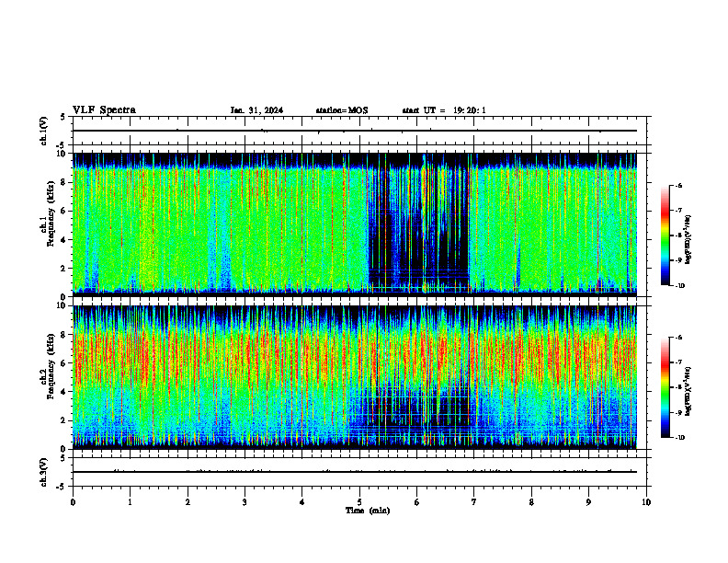Click the time axis tick label "8"
Image resolution: width=728 pixels, height=563 pixels.
tap(531, 502)
